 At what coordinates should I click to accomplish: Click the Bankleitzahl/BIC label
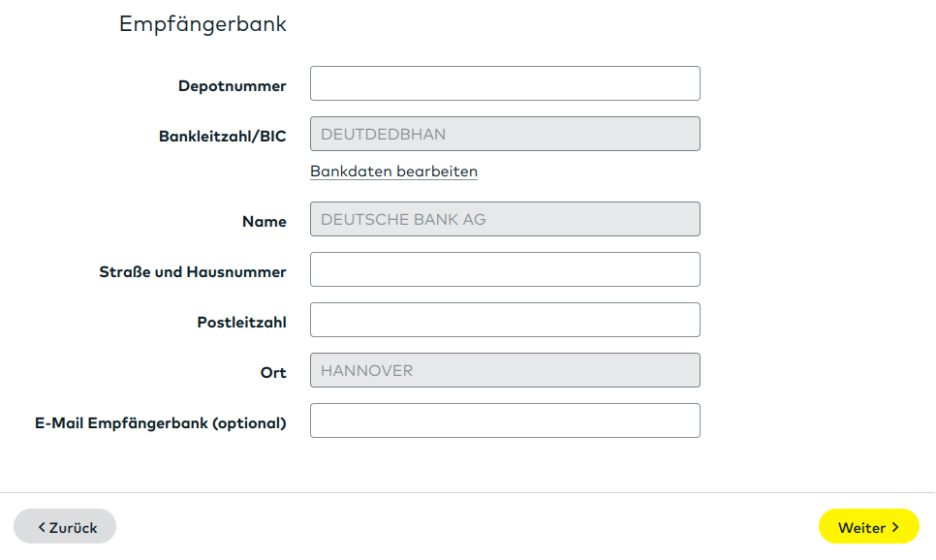[222, 137]
